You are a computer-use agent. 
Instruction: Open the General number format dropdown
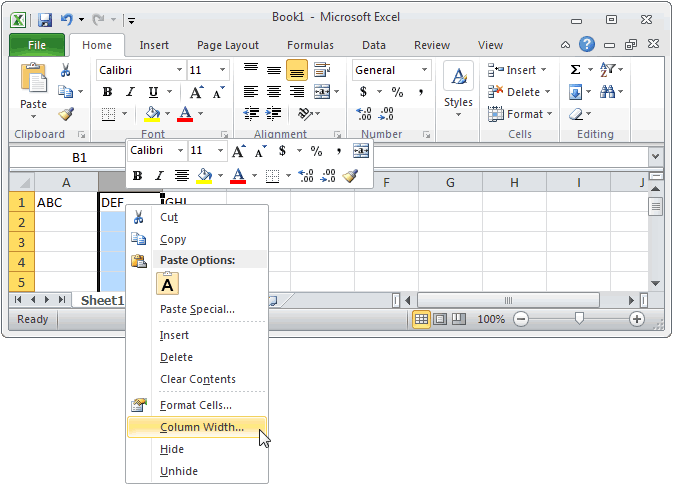coord(424,70)
